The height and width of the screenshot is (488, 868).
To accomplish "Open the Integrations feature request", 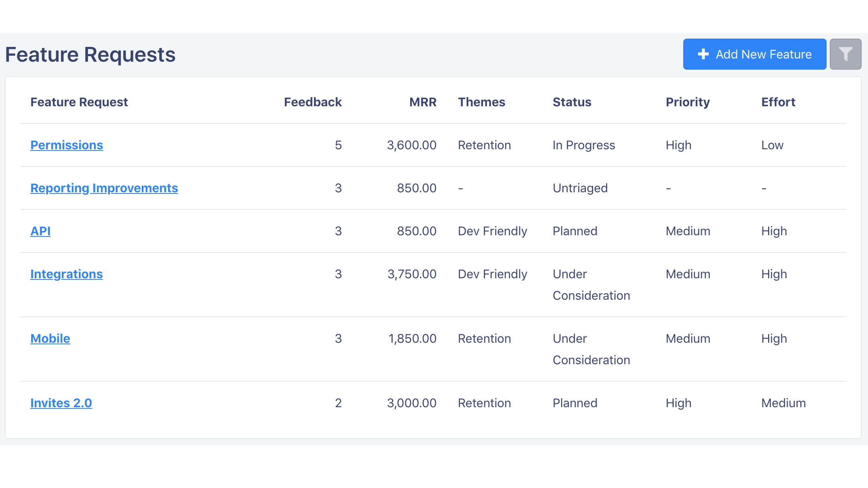I will tap(66, 274).
